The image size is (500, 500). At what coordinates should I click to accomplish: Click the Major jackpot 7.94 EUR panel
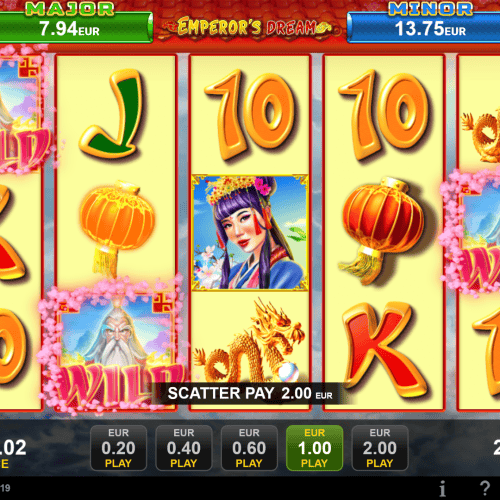coord(76,23)
